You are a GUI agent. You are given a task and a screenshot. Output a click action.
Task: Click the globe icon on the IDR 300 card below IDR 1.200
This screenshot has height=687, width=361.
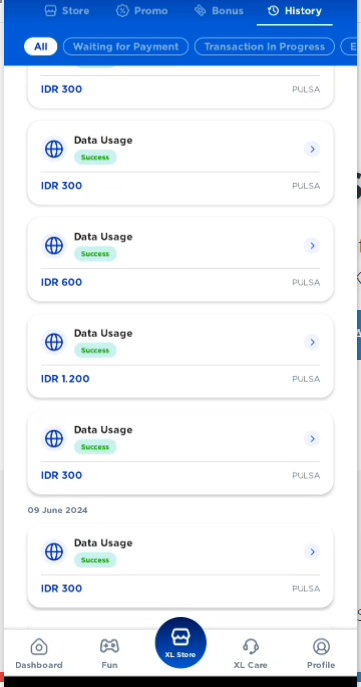click(54, 438)
